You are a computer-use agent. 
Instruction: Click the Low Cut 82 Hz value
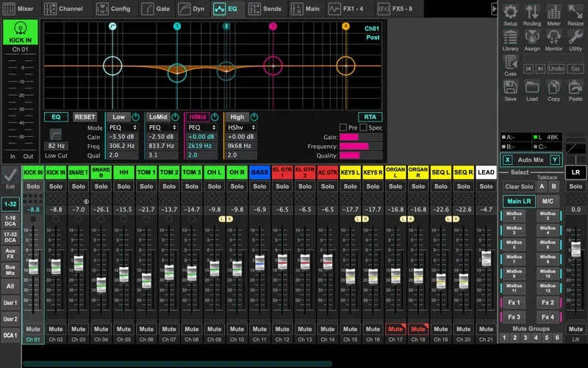tap(57, 146)
